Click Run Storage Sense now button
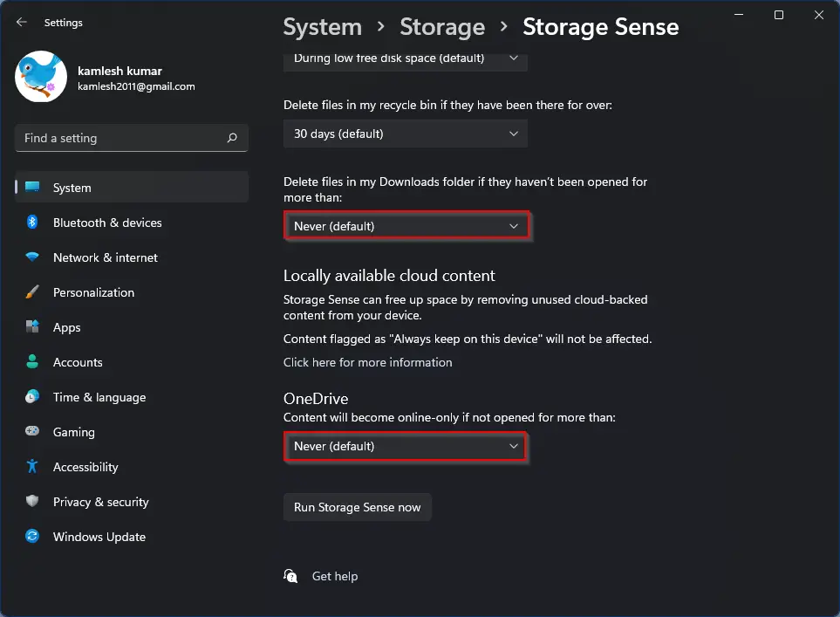Image resolution: width=840 pixels, height=617 pixels. [358, 507]
